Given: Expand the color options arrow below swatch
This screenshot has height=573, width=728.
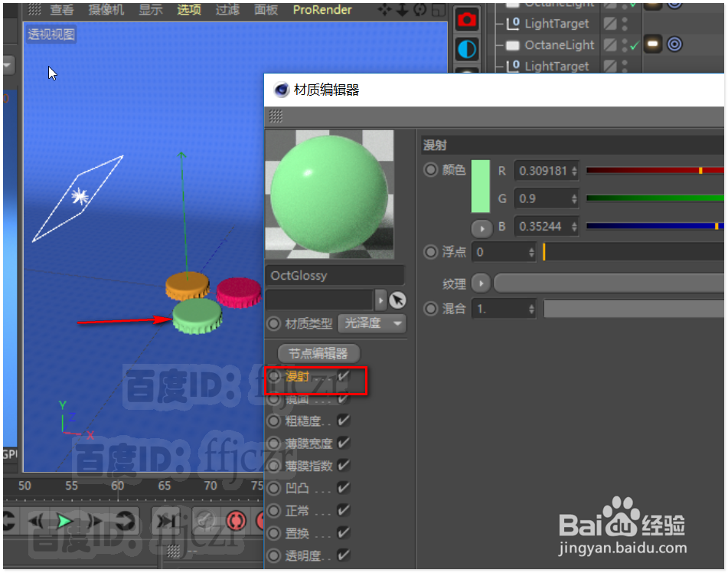Looking at the screenshot, I should tap(482, 228).
